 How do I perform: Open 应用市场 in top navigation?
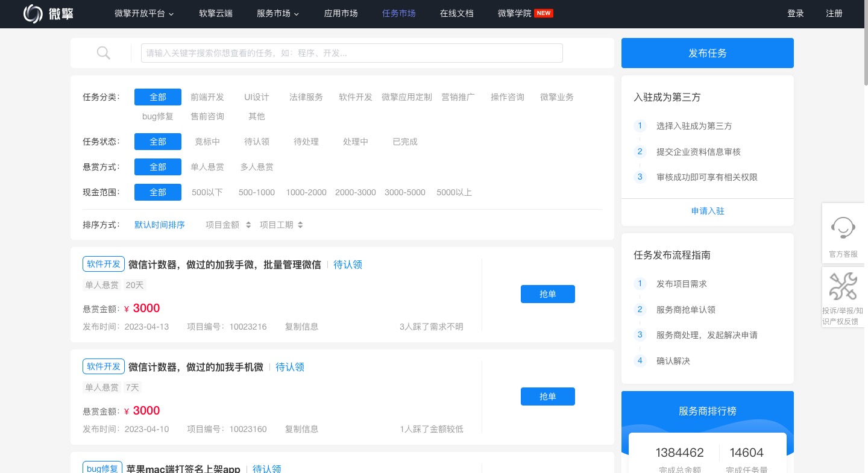click(341, 13)
